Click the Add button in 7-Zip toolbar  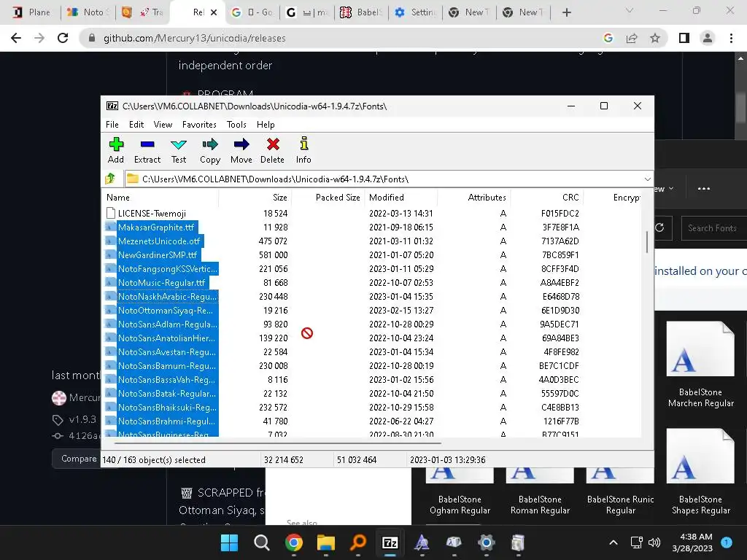point(116,150)
